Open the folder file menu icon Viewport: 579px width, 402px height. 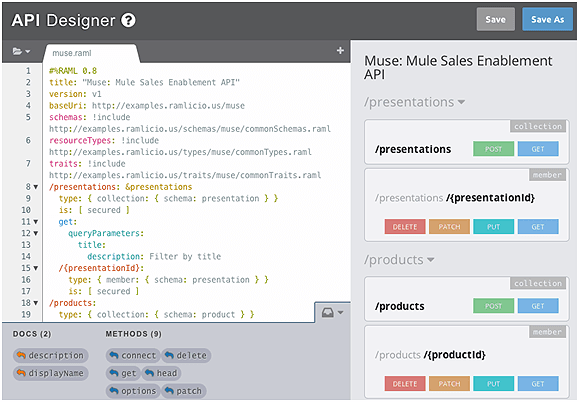(x=21, y=51)
